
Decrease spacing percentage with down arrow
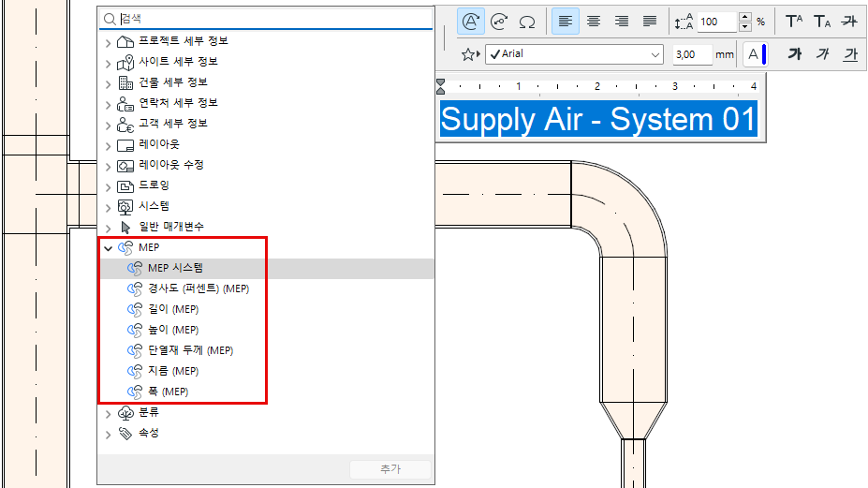pos(745,26)
